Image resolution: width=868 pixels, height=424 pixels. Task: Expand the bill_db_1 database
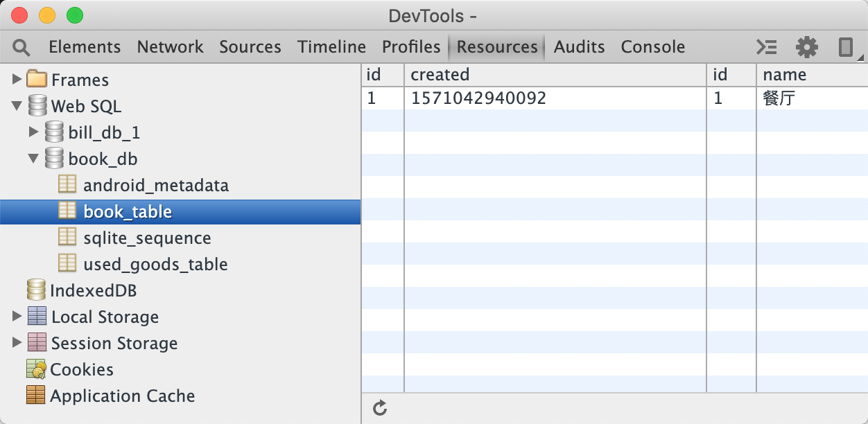click(x=34, y=132)
